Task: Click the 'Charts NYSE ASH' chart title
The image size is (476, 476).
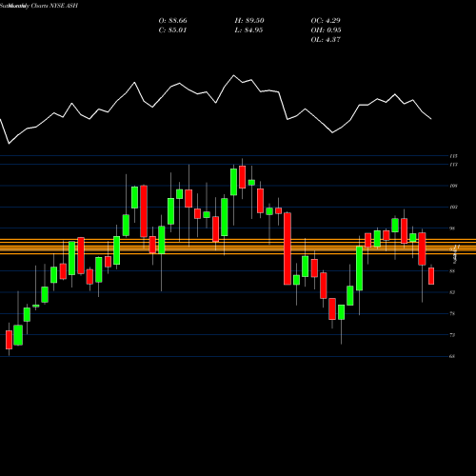Action: (54, 6)
